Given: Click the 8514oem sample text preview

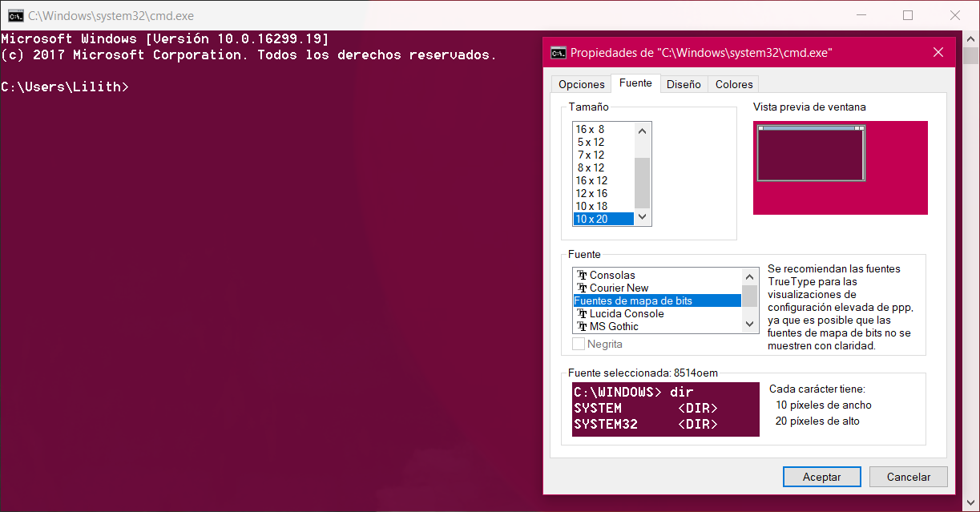Looking at the screenshot, I should (665, 409).
